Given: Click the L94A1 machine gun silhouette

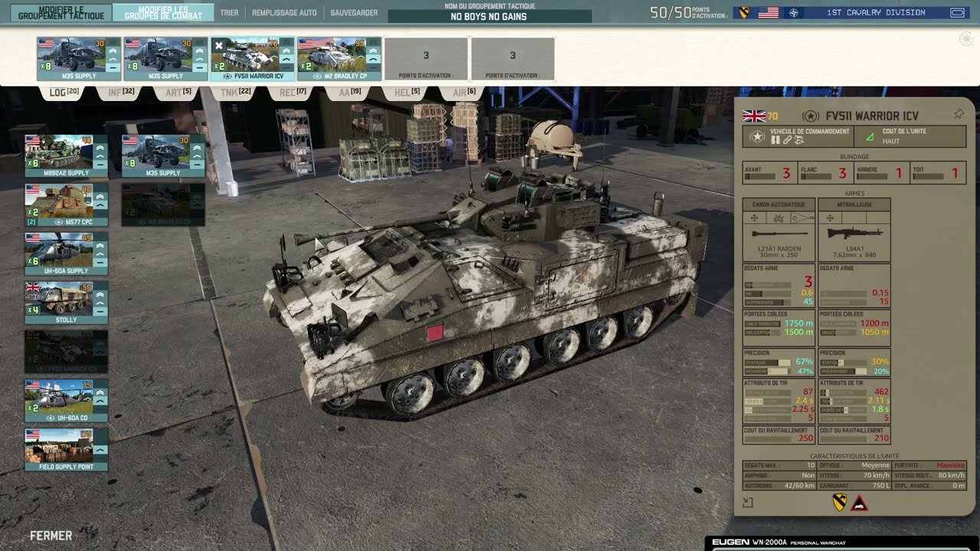Looking at the screenshot, I should [854, 233].
